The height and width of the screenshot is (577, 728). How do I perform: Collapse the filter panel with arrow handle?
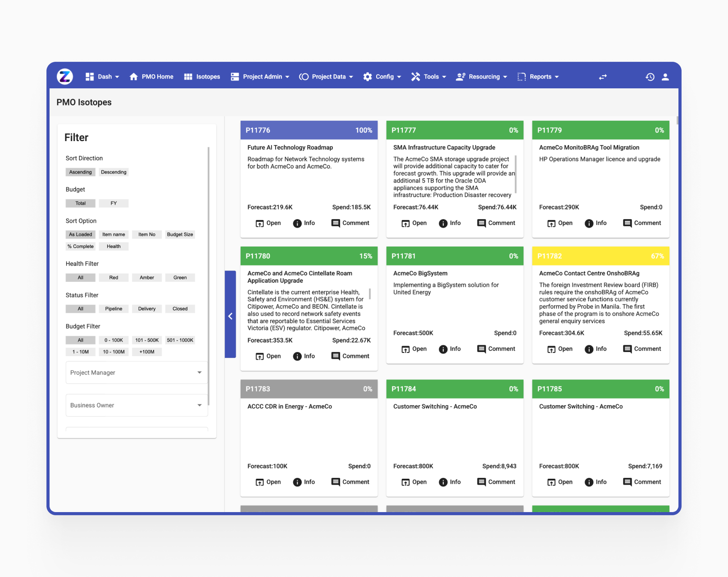pos(230,316)
